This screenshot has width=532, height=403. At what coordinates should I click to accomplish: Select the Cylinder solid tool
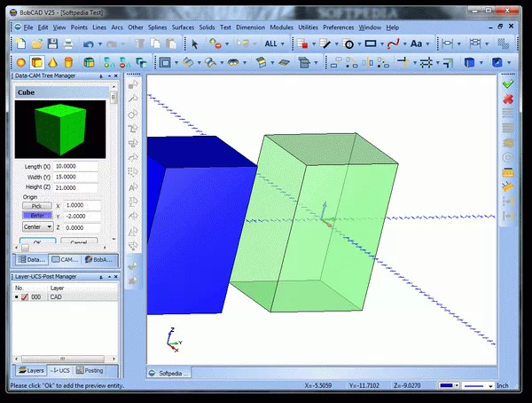[x=68, y=63]
